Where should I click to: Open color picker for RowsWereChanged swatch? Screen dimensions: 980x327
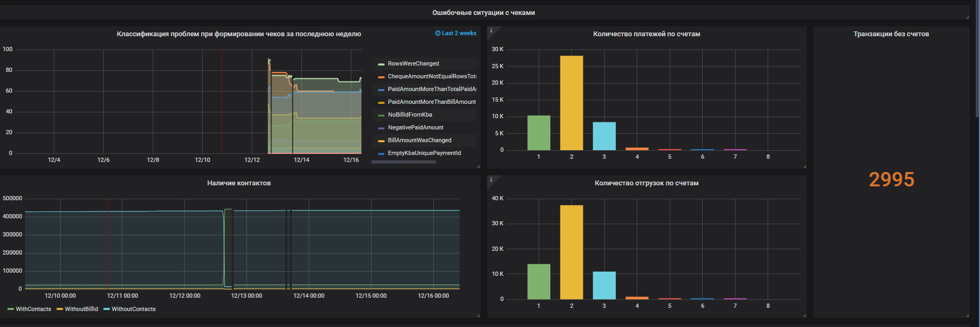381,64
